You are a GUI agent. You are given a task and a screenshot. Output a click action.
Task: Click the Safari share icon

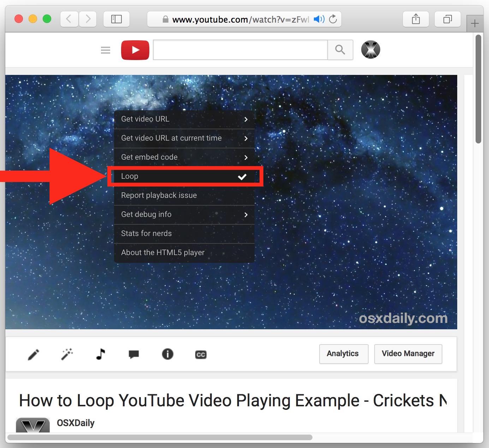pos(416,19)
